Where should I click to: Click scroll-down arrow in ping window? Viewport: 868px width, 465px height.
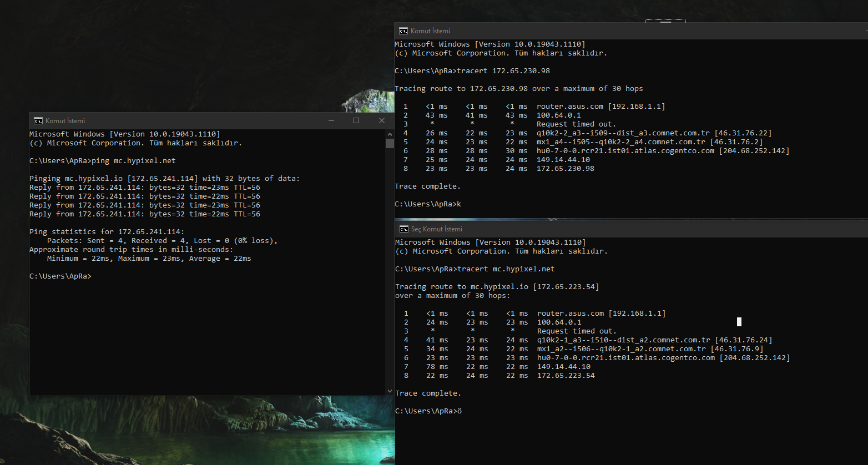[x=390, y=391]
